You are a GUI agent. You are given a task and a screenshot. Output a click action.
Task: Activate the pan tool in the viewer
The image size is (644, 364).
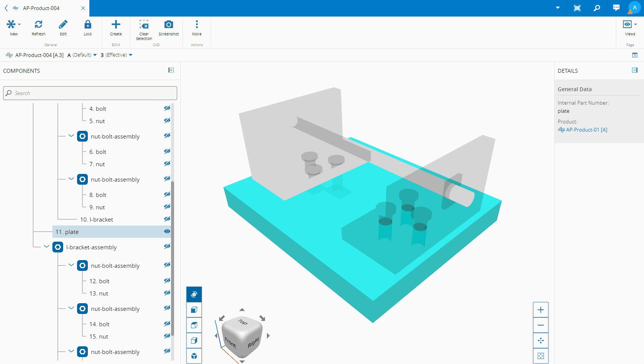[541, 341]
